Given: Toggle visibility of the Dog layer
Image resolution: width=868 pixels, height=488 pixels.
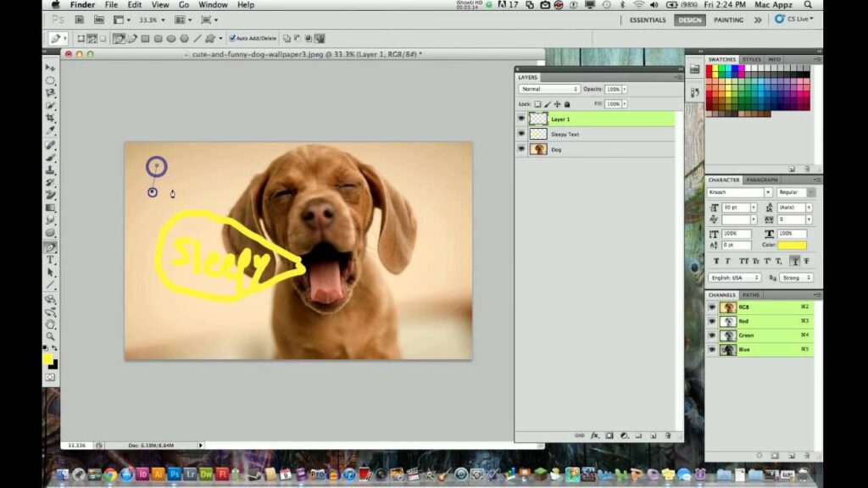Looking at the screenshot, I should [521, 149].
